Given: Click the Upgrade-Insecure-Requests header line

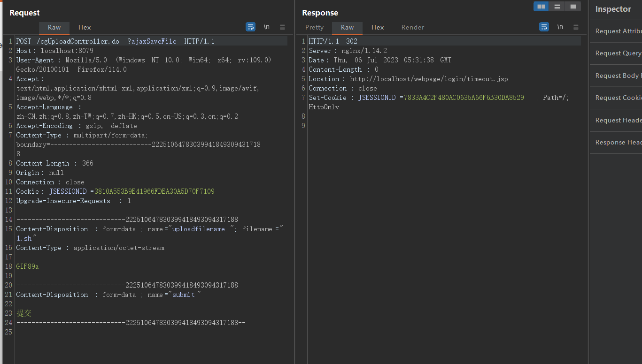Looking at the screenshot, I should tap(73, 201).
